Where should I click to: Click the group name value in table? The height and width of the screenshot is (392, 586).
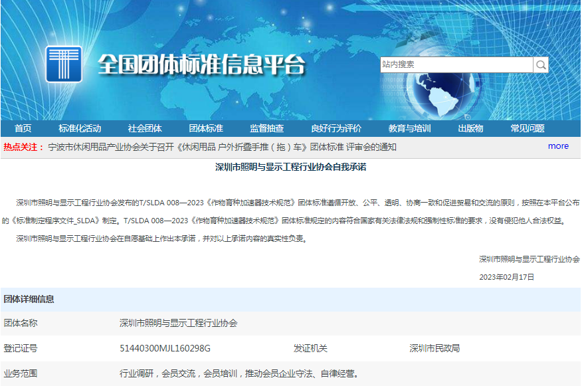178,324
